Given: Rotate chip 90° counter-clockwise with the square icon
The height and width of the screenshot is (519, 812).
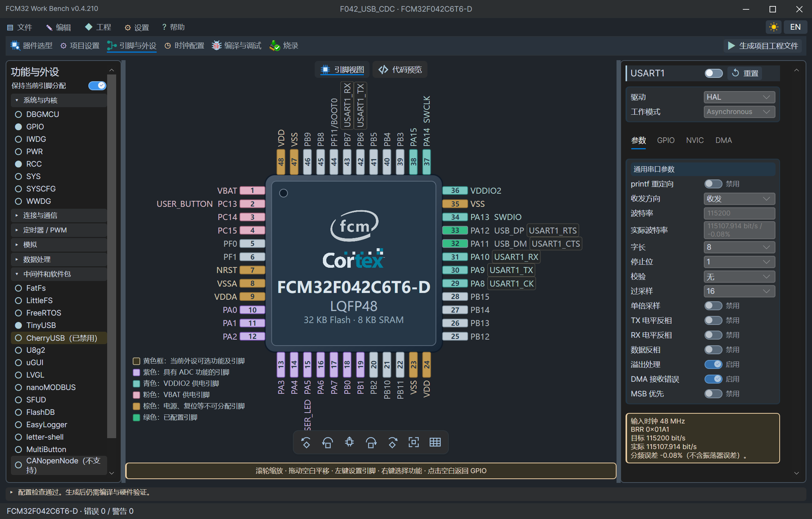Looking at the screenshot, I should [327, 443].
